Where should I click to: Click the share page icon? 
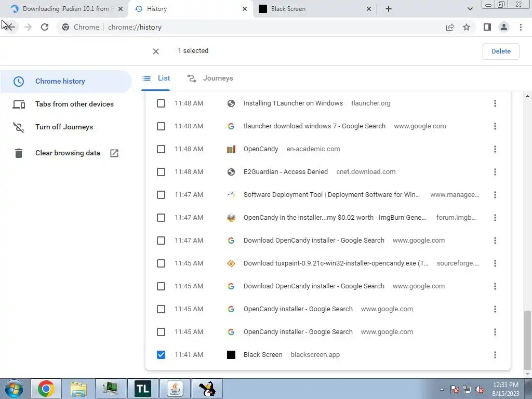(450, 27)
